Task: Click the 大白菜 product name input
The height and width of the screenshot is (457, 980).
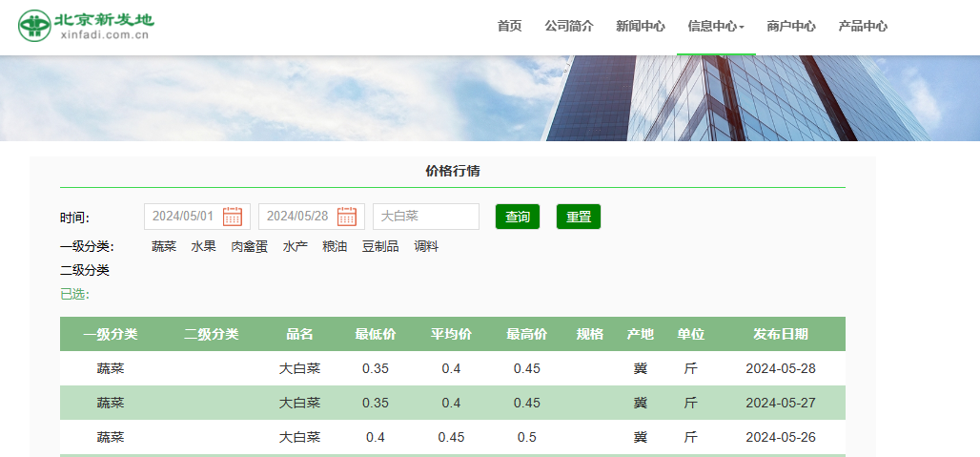Action: (425, 217)
